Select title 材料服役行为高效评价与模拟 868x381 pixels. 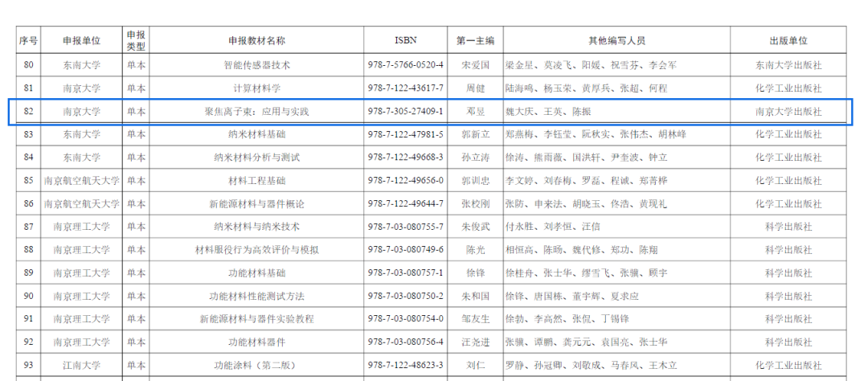(257, 250)
